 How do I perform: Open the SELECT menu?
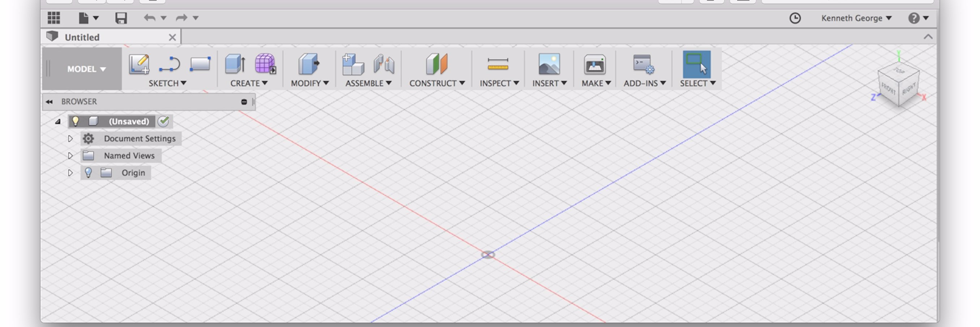click(698, 83)
